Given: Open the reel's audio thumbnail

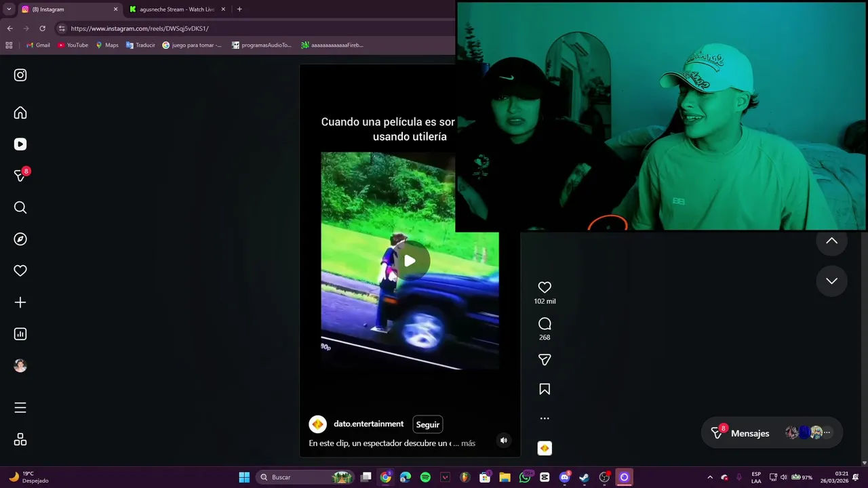Looking at the screenshot, I should (x=545, y=448).
